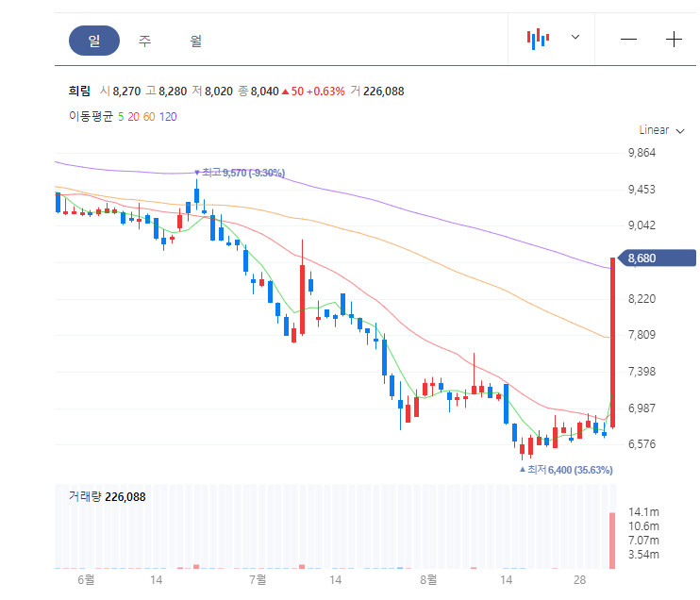This screenshot has width=700, height=600.
Task: Click the 희림 stock name
Action: tap(79, 92)
